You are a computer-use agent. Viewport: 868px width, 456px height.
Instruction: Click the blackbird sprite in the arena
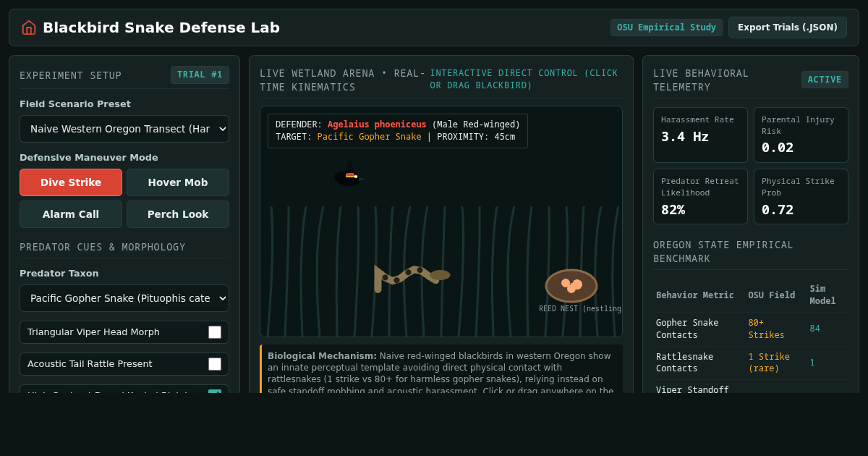[x=347, y=174]
